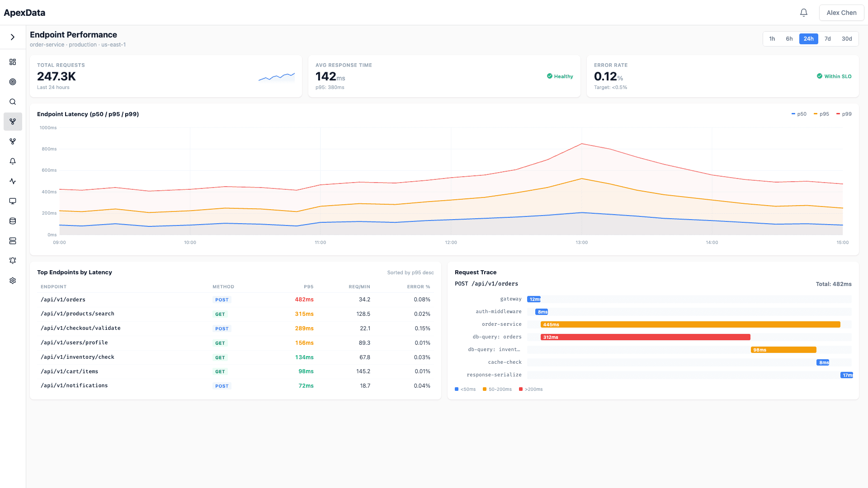The height and width of the screenshot is (488, 868).
Task: Open the database icon in the sidebar
Action: [12, 221]
